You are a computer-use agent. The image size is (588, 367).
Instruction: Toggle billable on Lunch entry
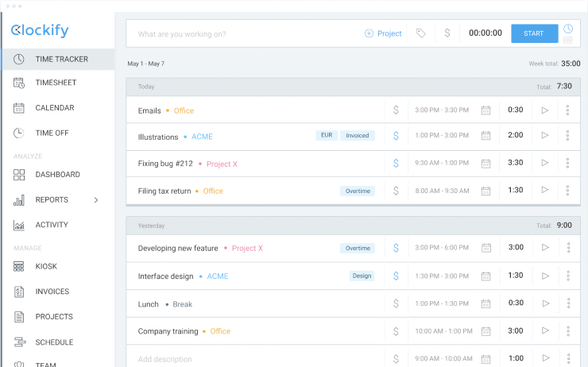[x=396, y=303]
